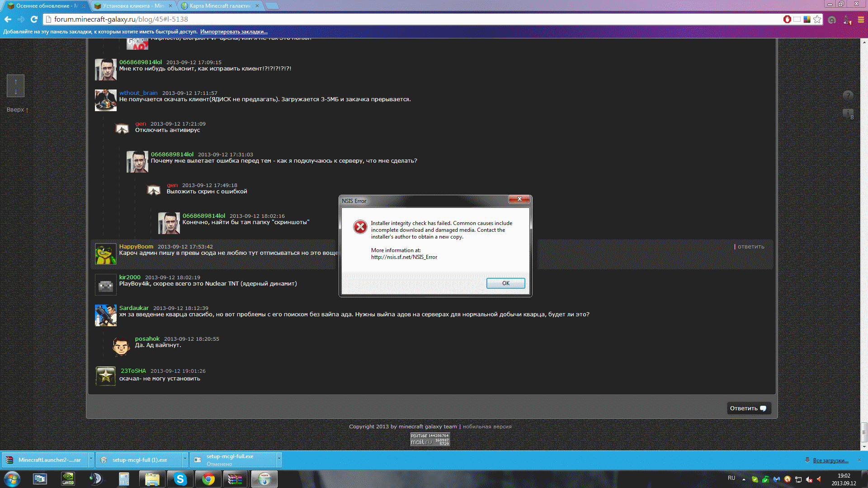Open Windows Explorer folder in taskbar

(x=152, y=479)
